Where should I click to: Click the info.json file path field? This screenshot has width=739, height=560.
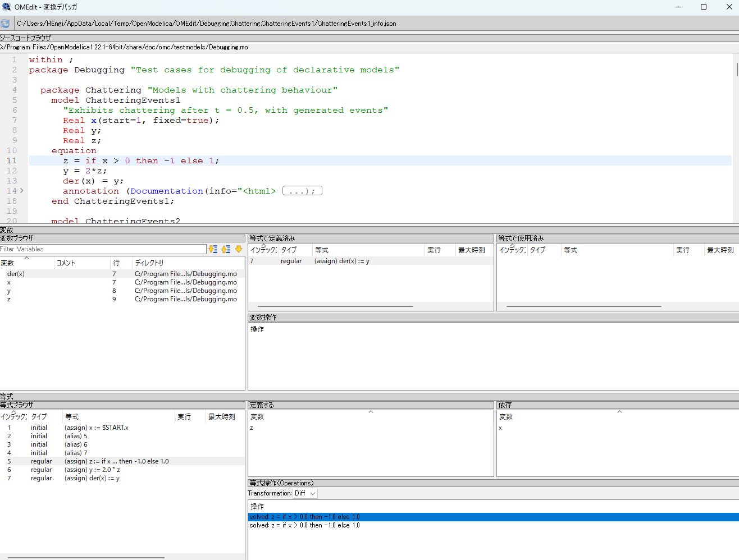coord(371,24)
